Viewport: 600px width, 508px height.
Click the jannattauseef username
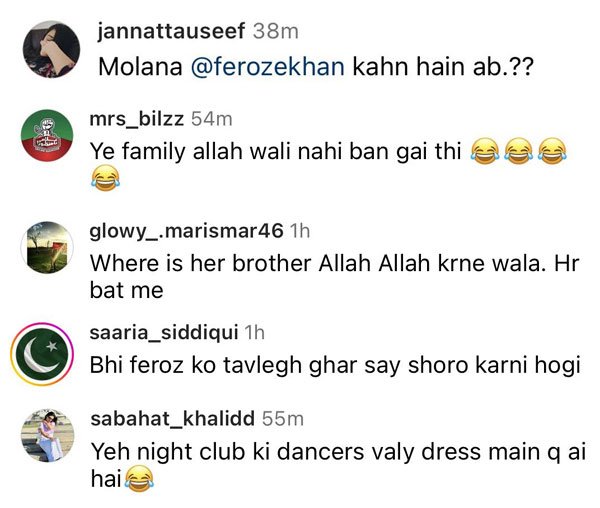[171, 31]
